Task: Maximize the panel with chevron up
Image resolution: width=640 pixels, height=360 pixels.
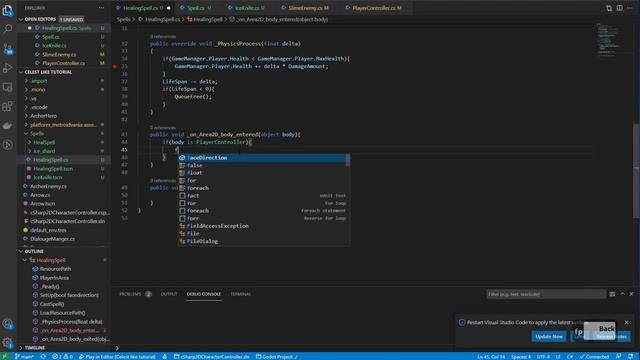Action: tap(622, 294)
